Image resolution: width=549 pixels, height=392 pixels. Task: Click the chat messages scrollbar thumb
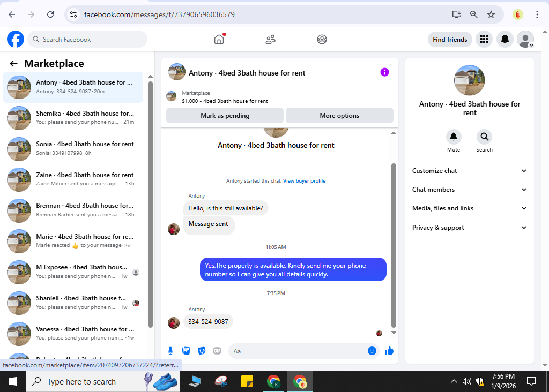[x=394, y=245]
